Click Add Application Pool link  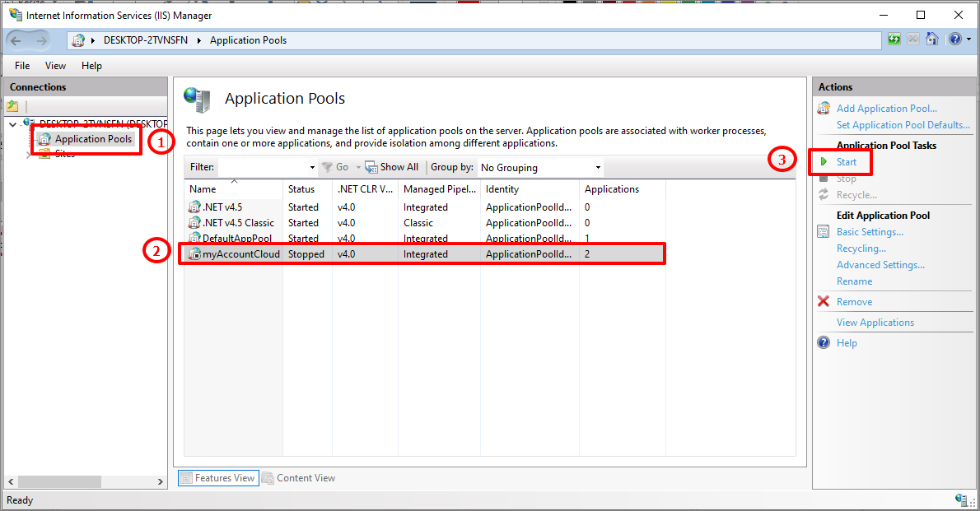tap(887, 108)
